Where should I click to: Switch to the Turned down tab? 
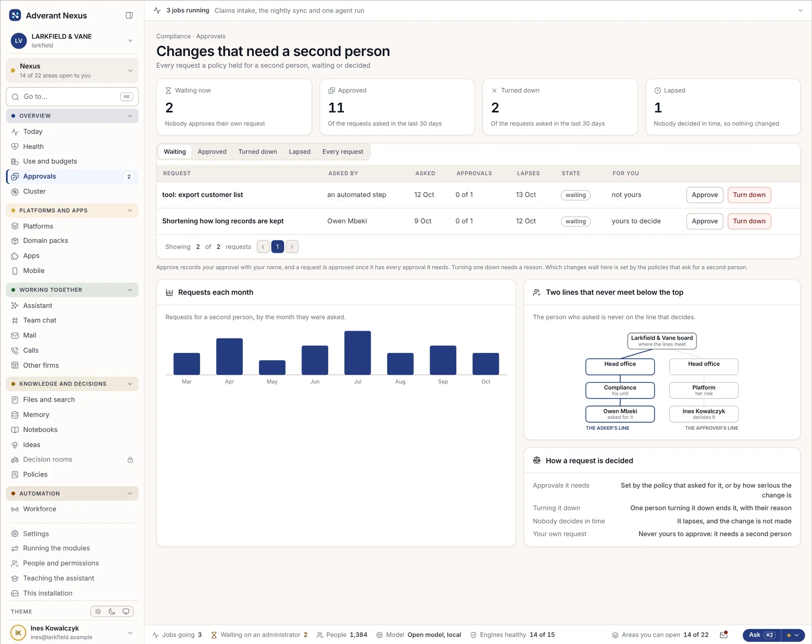(257, 151)
